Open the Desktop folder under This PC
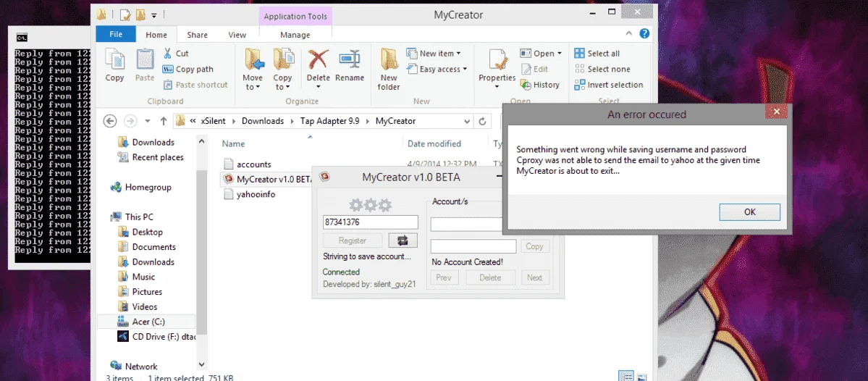The image size is (868, 381). (x=140, y=232)
